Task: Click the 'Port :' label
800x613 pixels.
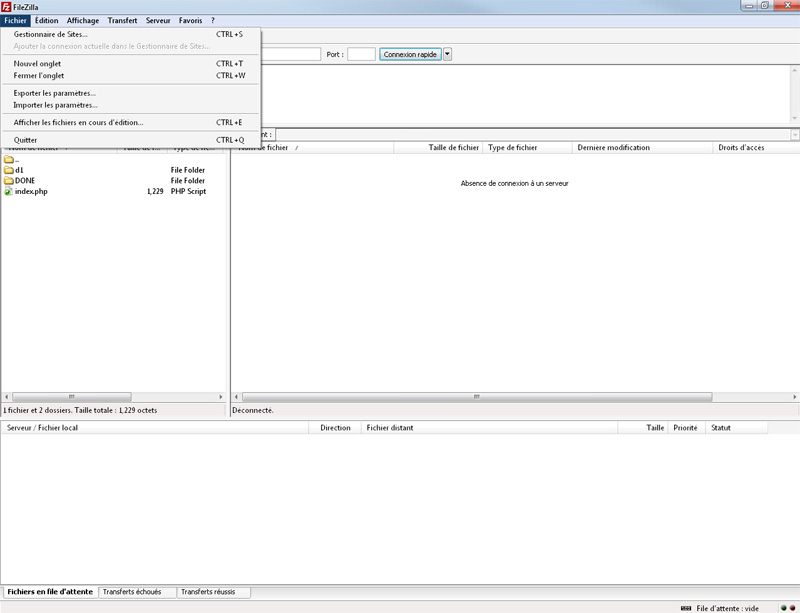Action: (x=335, y=54)
